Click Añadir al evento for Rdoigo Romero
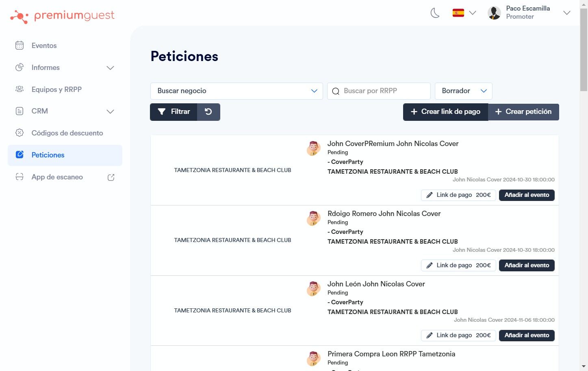The height and width of the screenshot is (371, 588). [x=527, y=265]
